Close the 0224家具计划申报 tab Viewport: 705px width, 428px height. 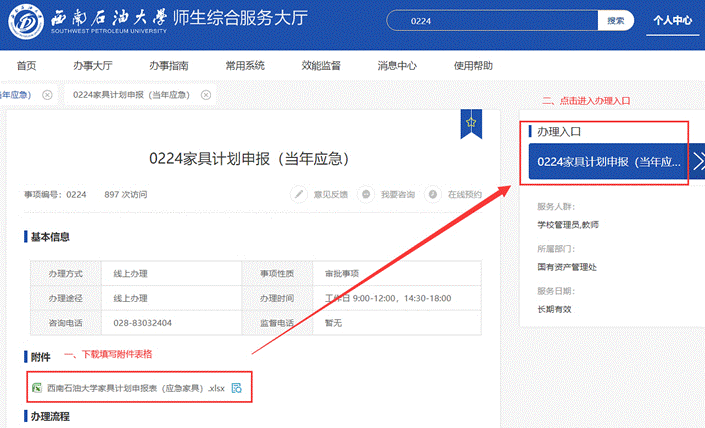coord(206,95)
